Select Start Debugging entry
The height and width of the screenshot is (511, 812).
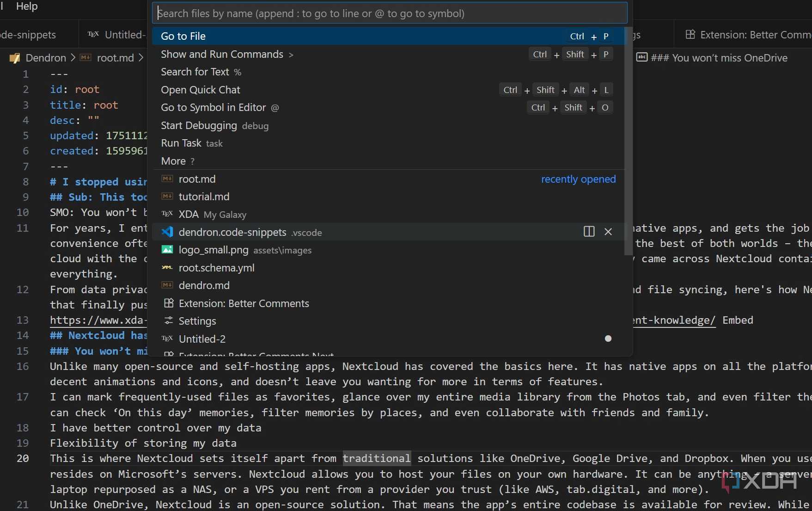click(x=388, y=125)
